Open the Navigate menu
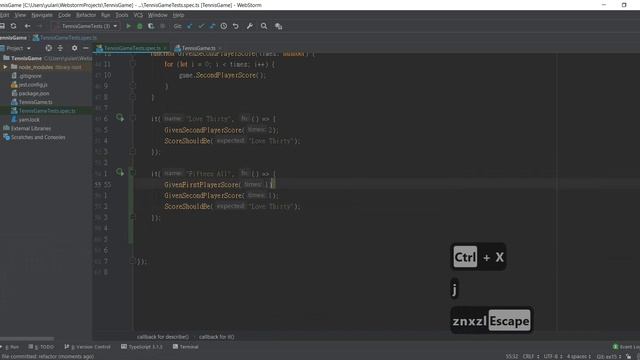Viewport: 640px width, 360px height. (42, 15)
